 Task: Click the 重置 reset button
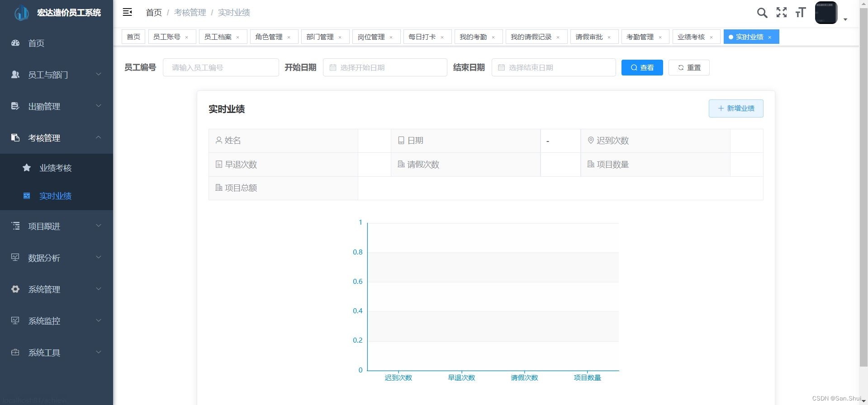pos(689,67)
